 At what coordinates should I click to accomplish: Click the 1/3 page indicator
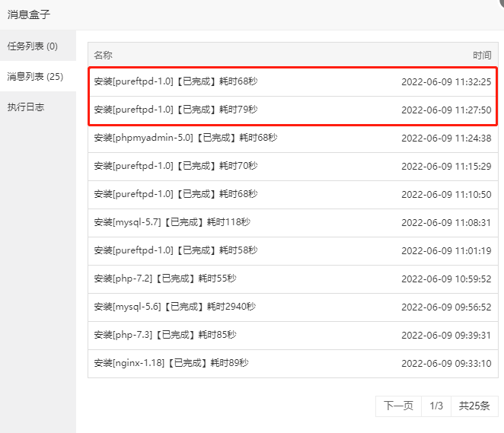[436, 406]
